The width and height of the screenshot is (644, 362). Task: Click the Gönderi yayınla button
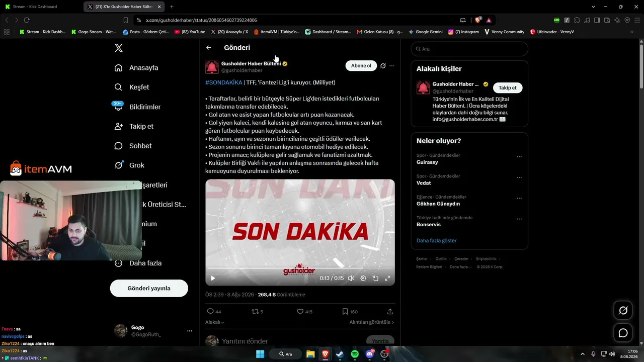tap(149, 288)
